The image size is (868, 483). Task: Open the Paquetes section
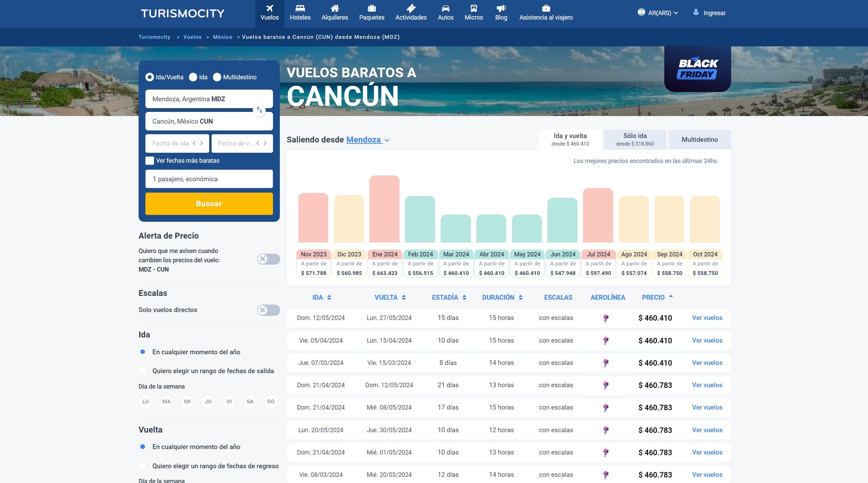372,9
